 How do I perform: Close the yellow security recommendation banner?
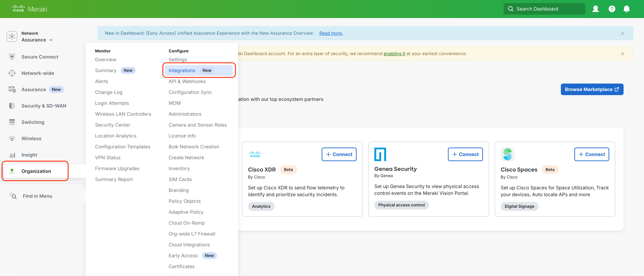[x=622, y=54]
